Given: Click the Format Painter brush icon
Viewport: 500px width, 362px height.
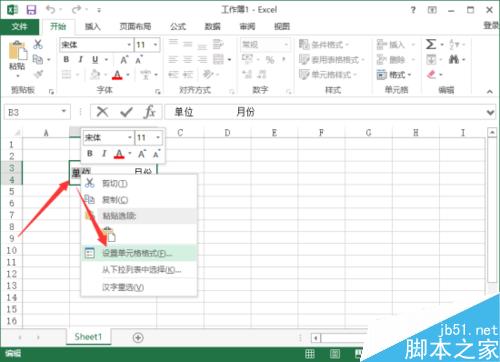Looking at the screenshot, I should [x=38, y=74].
